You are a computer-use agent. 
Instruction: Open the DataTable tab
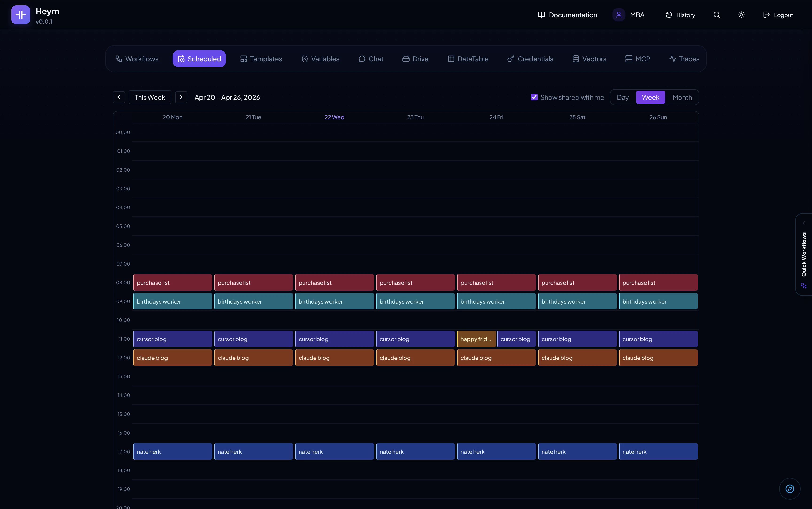coord(468,58)
